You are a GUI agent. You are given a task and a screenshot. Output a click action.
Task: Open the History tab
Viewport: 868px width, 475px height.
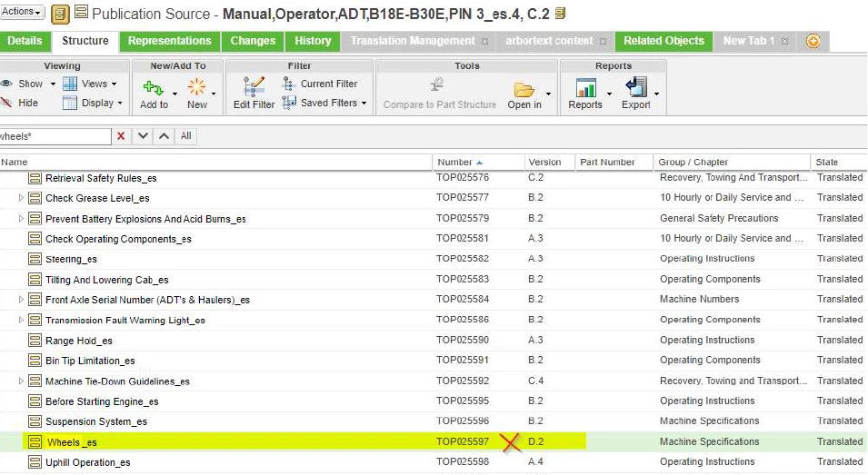tap(313, 41)
